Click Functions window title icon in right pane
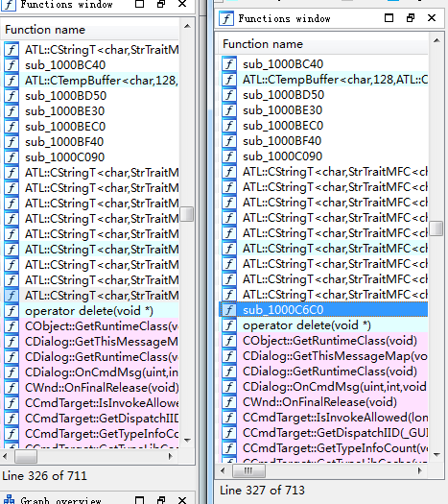The width and height of the screenshot is (448, 504). pos(226,18)
